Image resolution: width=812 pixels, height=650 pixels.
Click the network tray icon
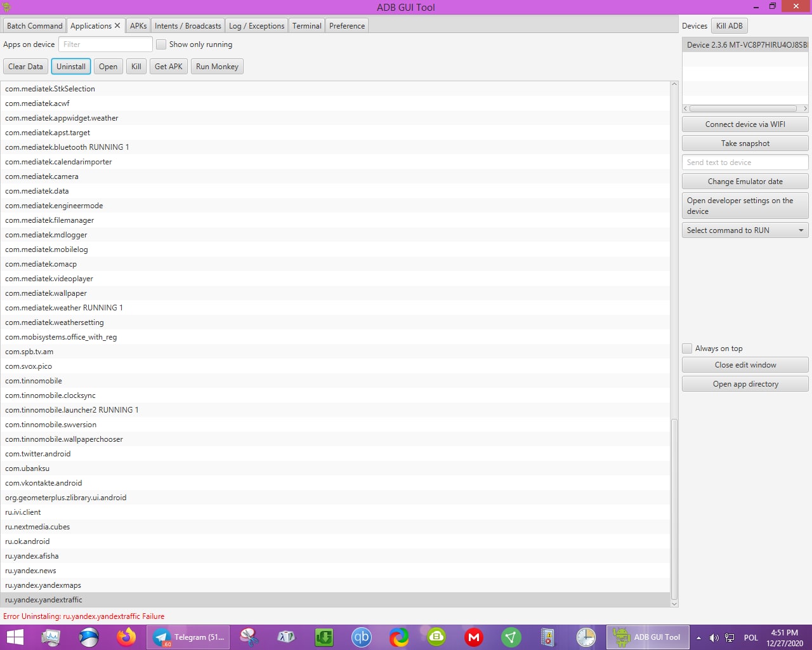(x=730, y=638)
